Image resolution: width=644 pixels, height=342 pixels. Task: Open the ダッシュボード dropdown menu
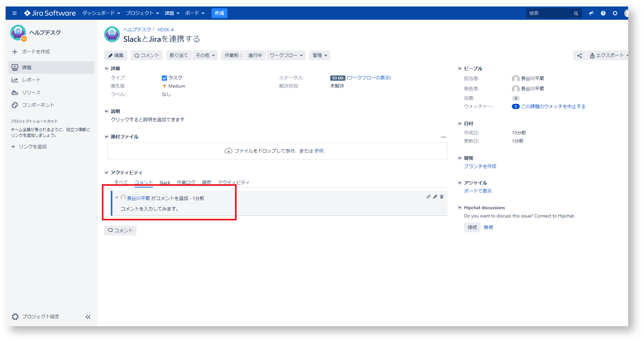(101, 13)
